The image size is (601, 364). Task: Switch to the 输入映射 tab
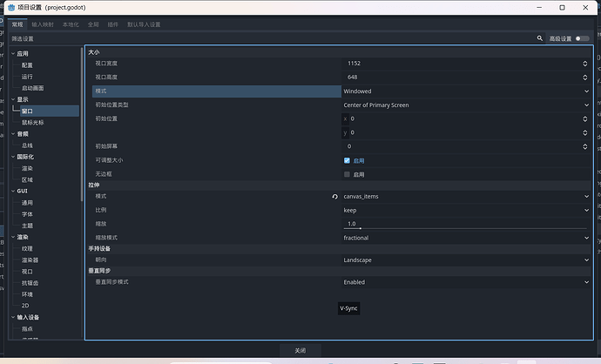click(43, 24)
